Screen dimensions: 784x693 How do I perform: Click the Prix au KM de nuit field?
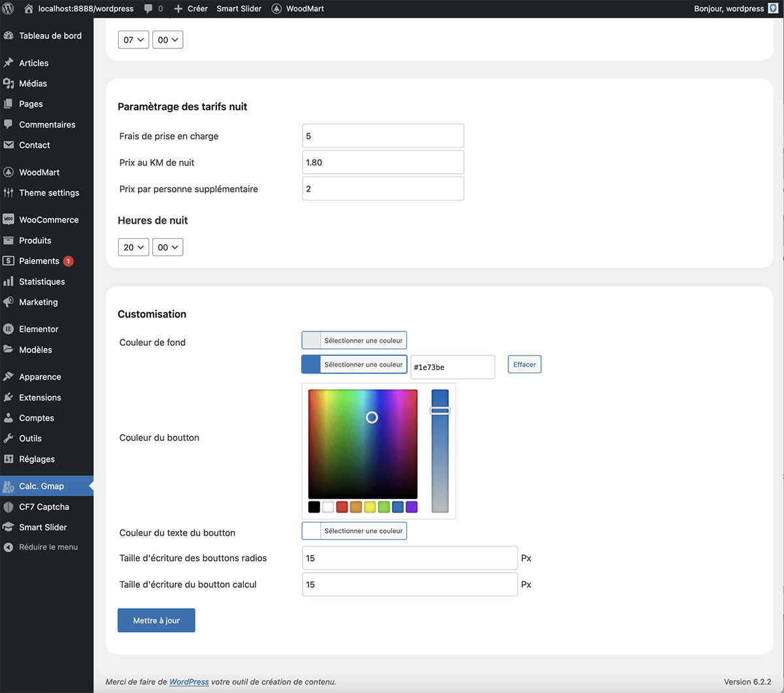tap(383, 162)
